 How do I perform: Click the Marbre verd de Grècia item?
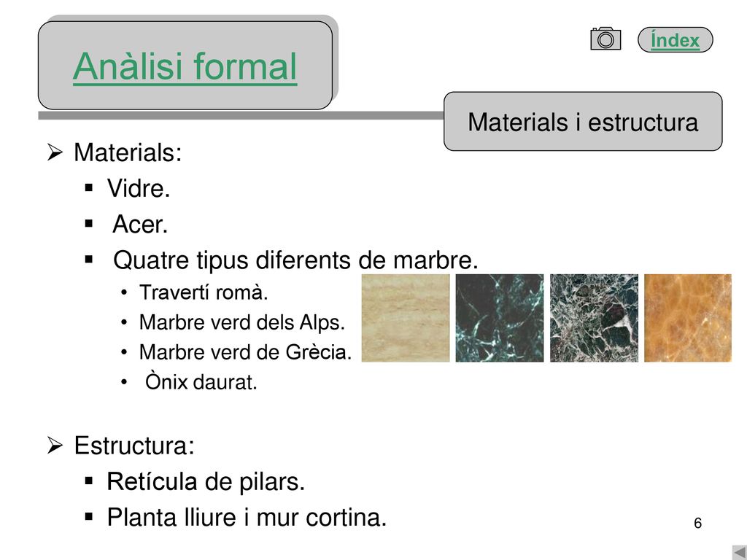point(245,352)
